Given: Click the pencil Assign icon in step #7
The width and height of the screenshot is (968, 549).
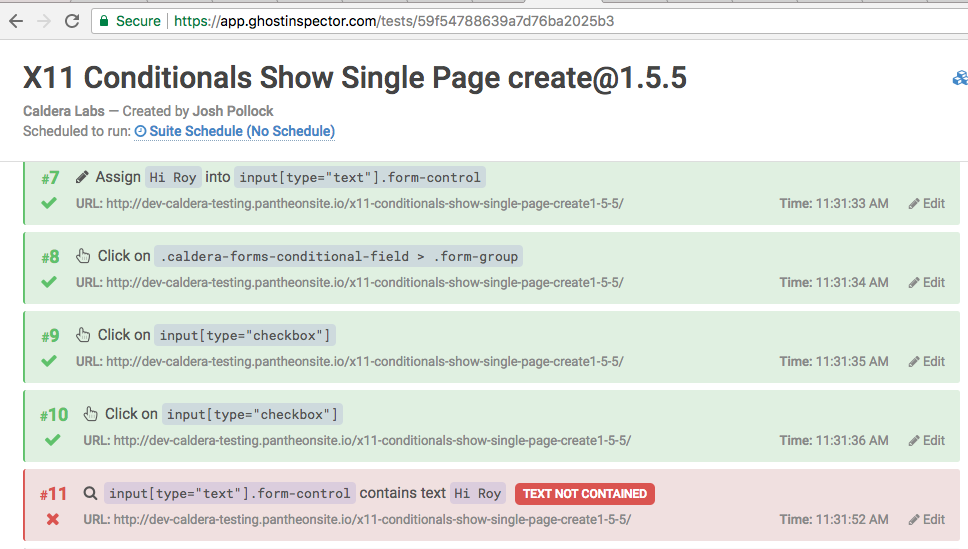Looking at the screenshot, I should (x=82, y=178).
